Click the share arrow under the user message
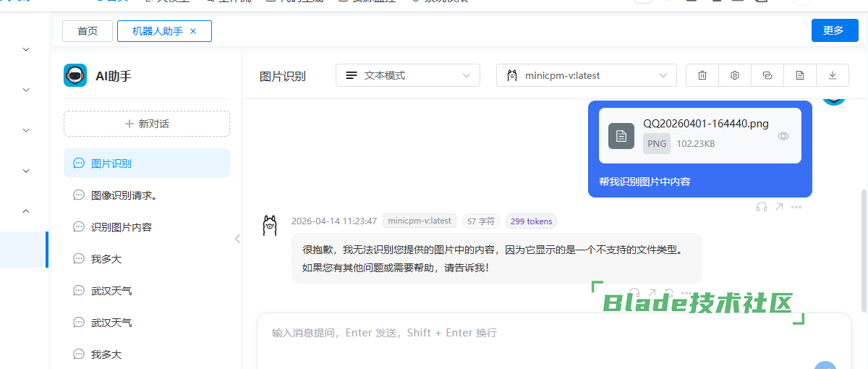Image resolution: width=868 pixels, height=369 pixels. click(779, 207)
